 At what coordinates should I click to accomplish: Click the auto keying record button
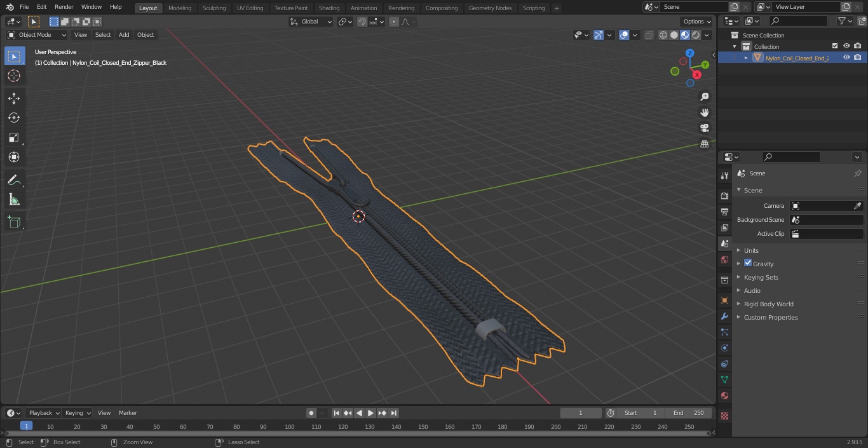311,413
